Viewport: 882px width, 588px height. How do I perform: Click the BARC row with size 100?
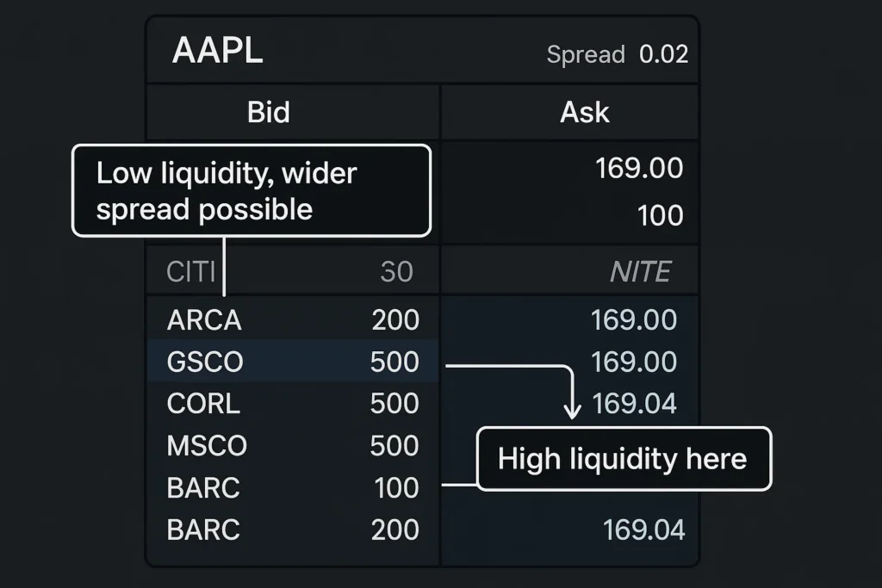point(293,487)
